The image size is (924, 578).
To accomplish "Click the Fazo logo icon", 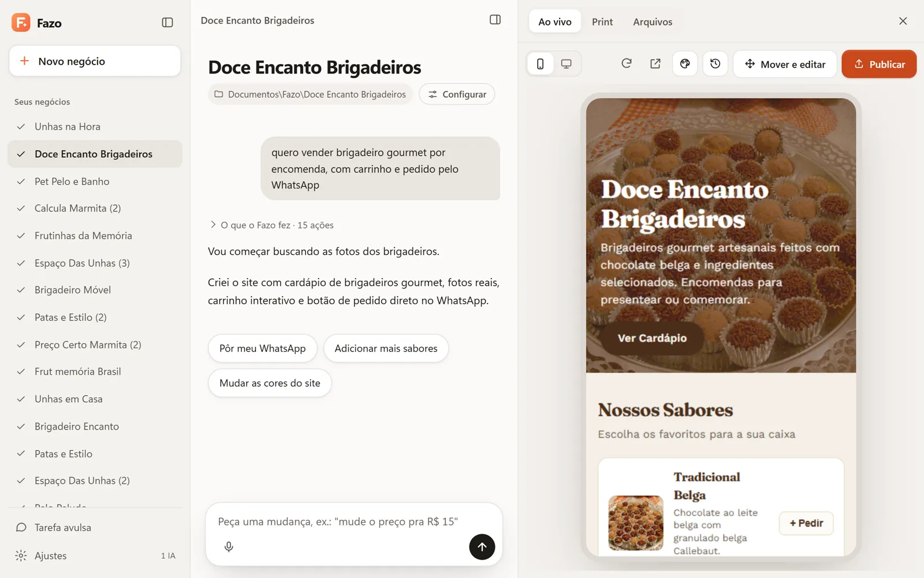I will tap(21, 23).
